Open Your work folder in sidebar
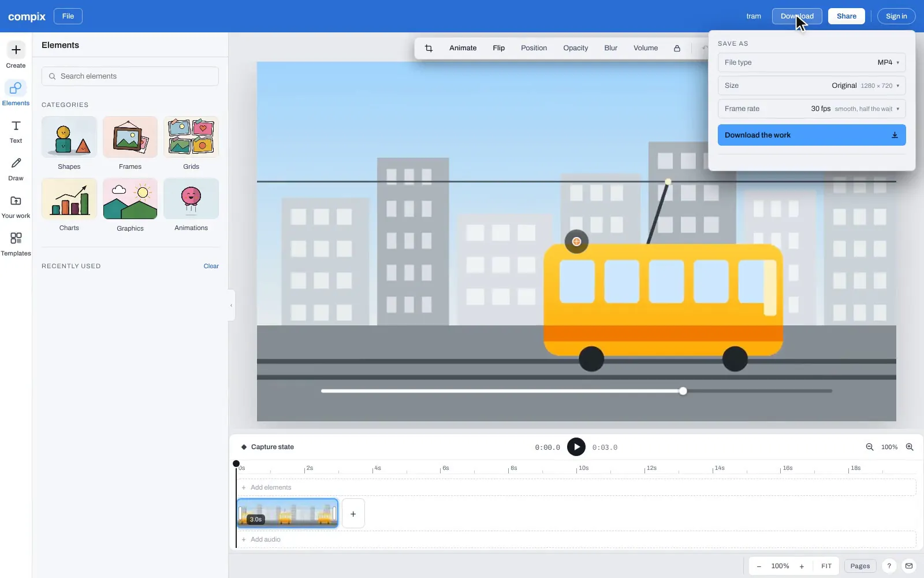 (x=16, y=206)
